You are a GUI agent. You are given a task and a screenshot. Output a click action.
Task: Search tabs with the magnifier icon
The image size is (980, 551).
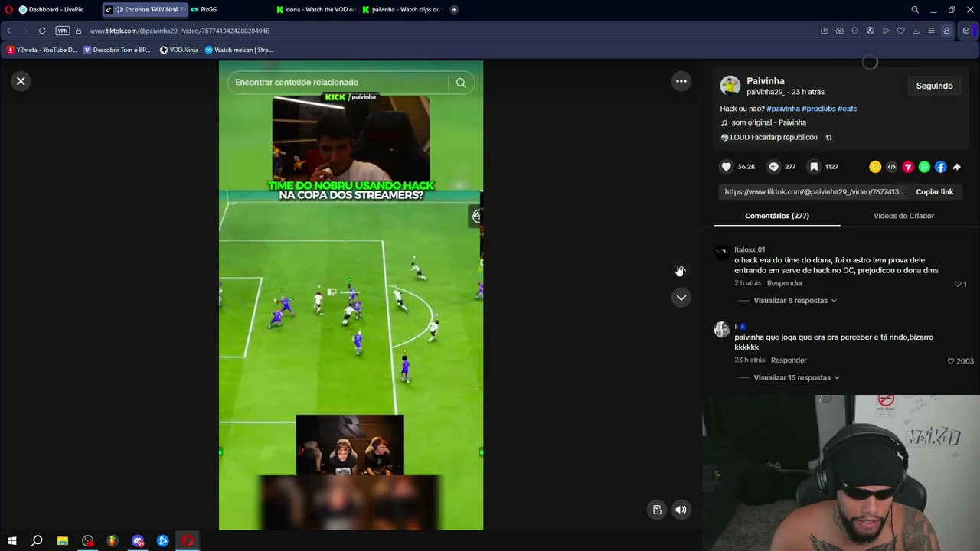pos(915,10)
